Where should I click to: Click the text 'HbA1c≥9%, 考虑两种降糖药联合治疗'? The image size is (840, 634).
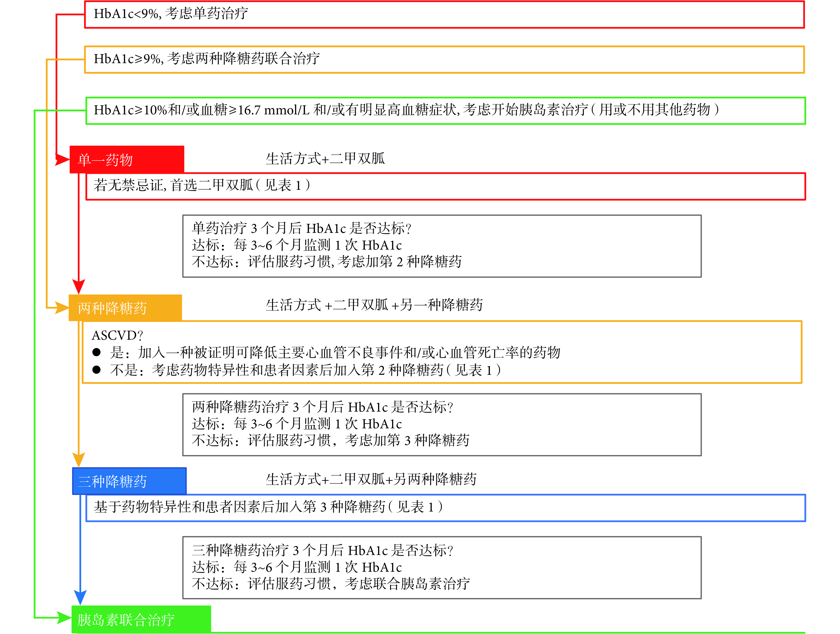click(207, 59)
